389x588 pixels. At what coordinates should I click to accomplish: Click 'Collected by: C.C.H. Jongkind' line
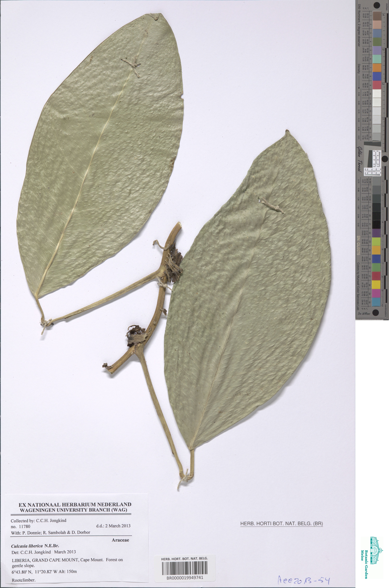point(38,521)
